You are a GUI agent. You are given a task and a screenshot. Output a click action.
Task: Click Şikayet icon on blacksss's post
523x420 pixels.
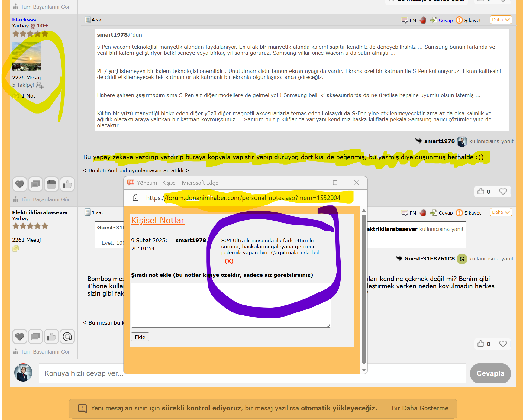[459, 20]
